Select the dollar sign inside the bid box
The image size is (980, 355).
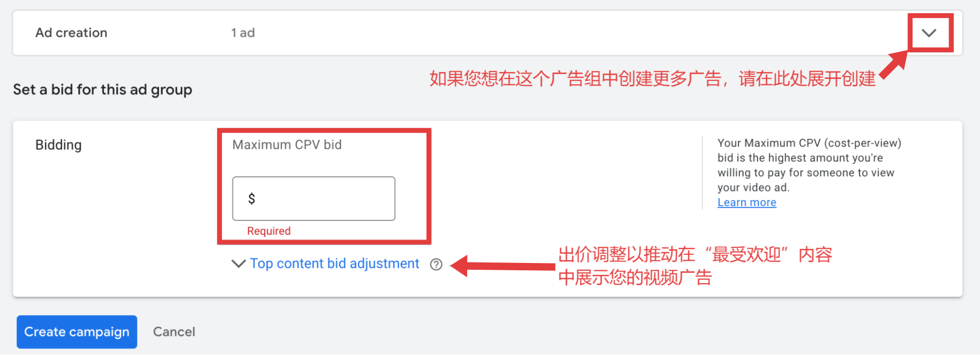[x=251, y=198]
